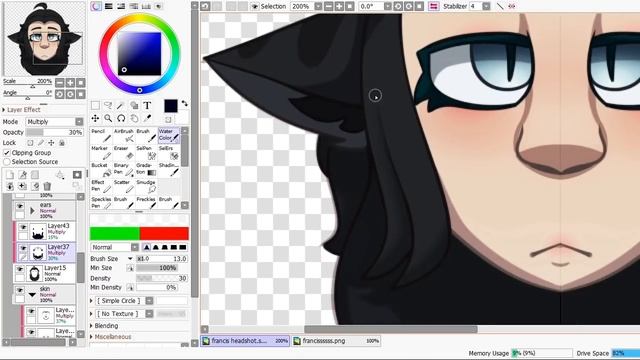This screenshot has height=360, width=640.
Task: Click the canvas horizontal scrollbar
Action: click(391, 329)
